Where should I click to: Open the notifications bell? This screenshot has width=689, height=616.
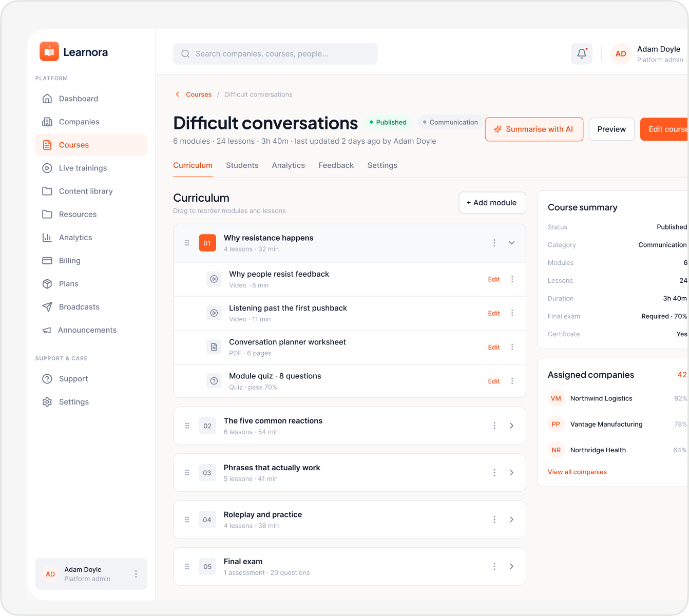tap(582, 53)
